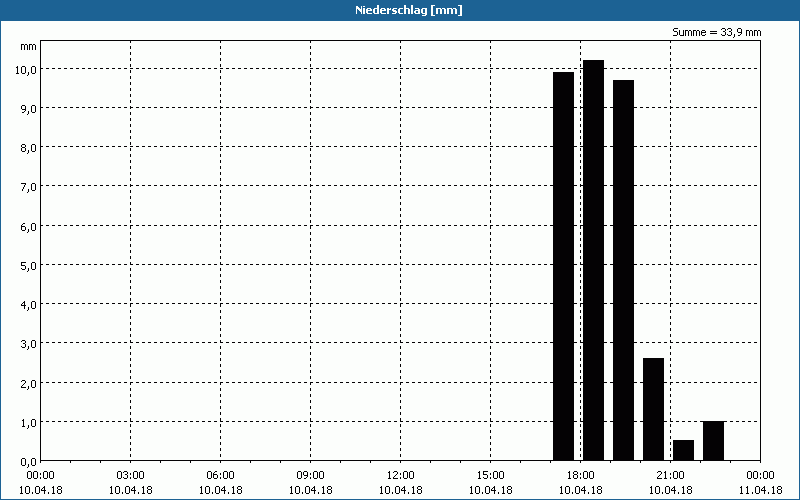800x500 pixels.
Task: Click the 18:00 x-axis time label
Action: 581,476
